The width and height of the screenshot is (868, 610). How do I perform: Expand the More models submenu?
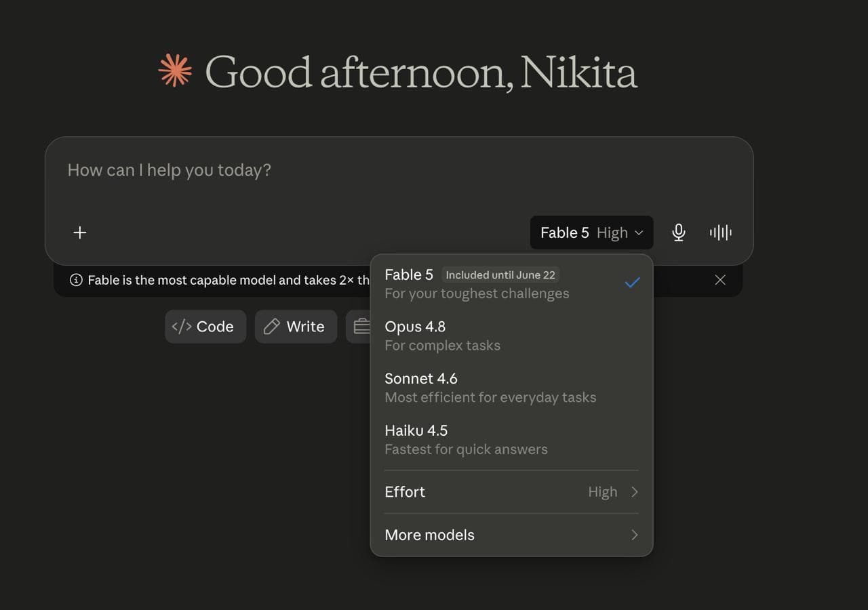511,535
